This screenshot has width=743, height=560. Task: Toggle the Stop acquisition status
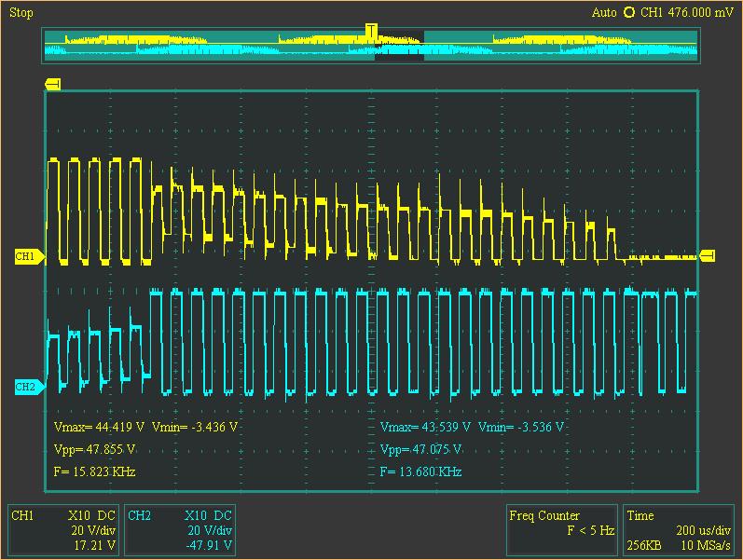tap(20, 12)
